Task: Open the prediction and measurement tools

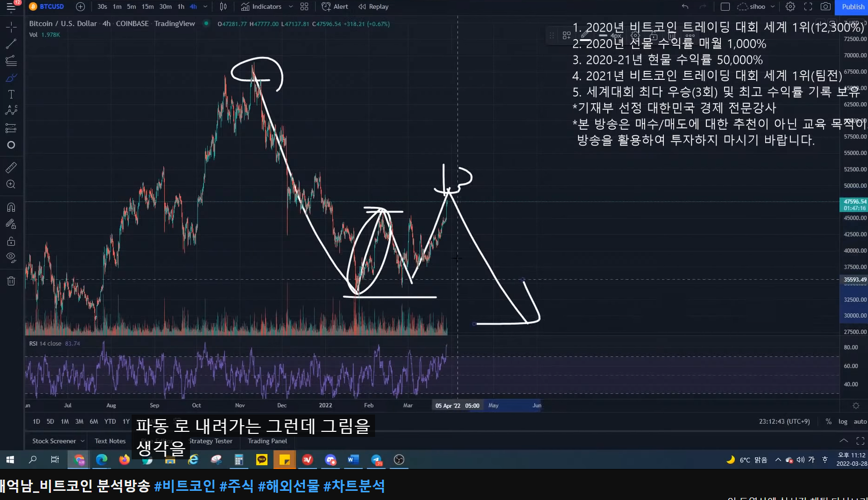Action: coord(11,128)
